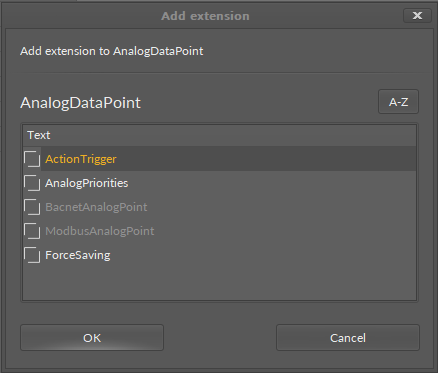Toggle the ModbusAnalogPoint checkbox
The width and height of the screenshot is (438, 373).
pos(32,231)
